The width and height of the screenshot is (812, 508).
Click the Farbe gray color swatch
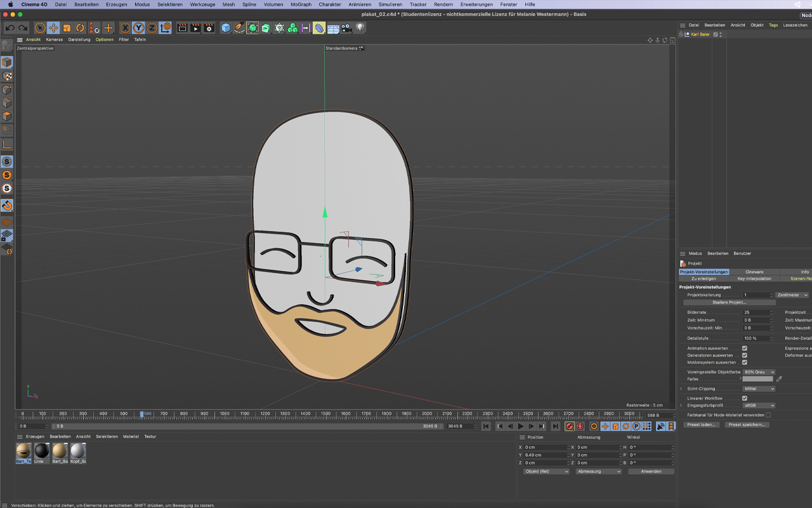point(758,379)
